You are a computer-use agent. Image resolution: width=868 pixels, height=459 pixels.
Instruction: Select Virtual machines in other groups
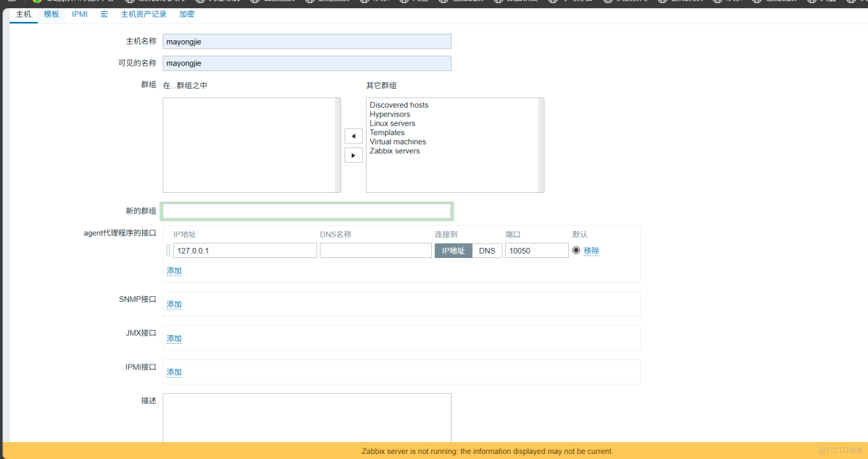[x=397, y=142]
